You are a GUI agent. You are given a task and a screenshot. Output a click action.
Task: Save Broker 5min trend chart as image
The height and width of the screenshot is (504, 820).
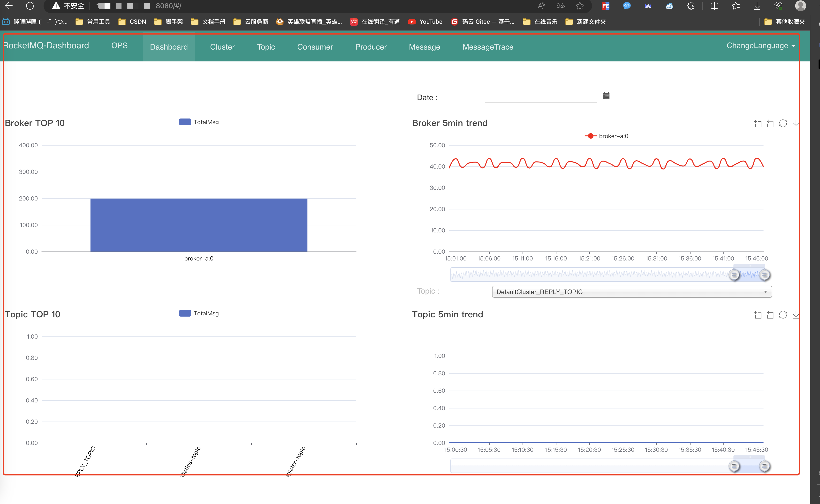tap(796, 123)
